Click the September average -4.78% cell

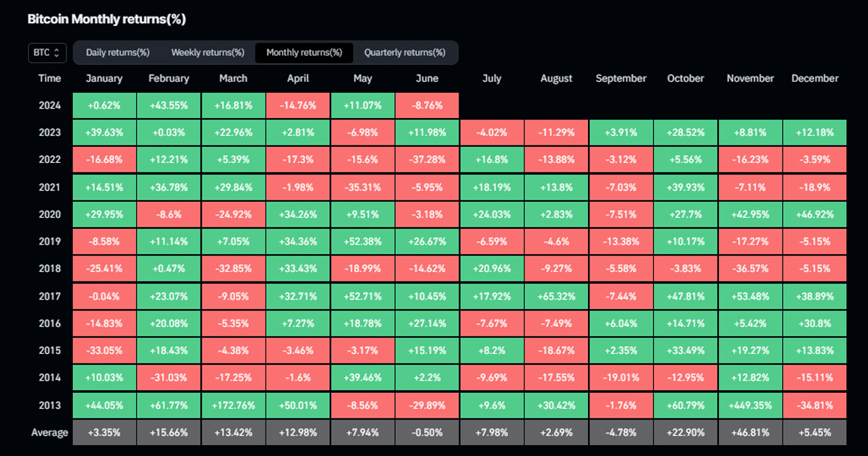click(x=621, y=433)
